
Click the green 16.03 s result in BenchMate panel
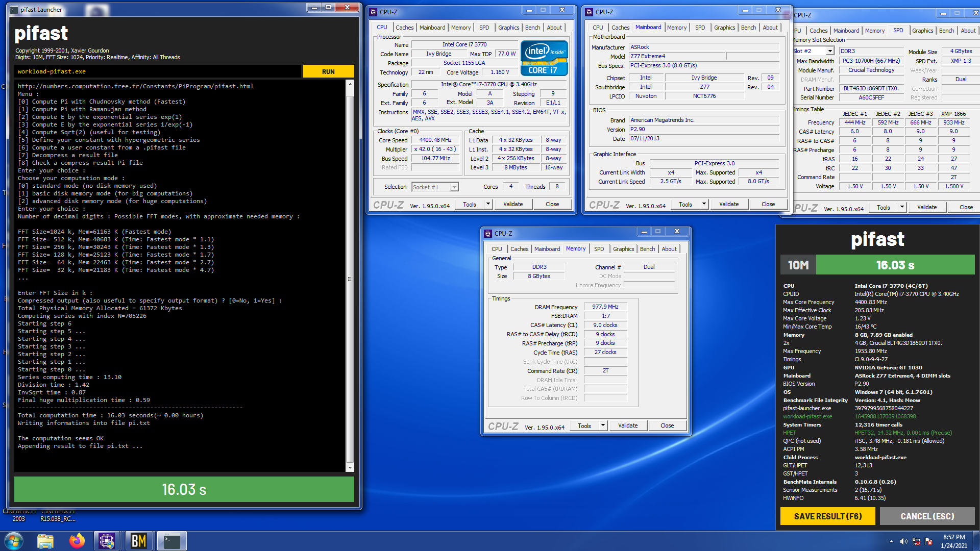895,265
